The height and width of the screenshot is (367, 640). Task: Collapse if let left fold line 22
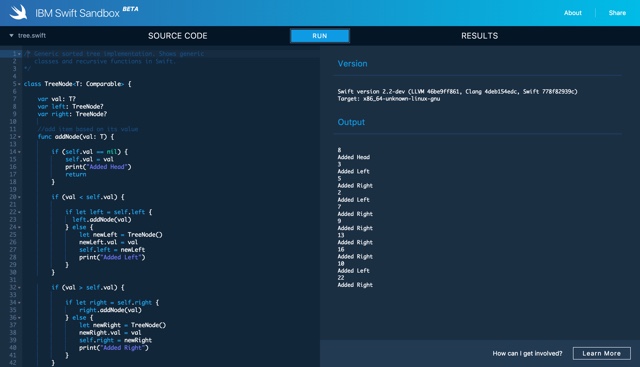tap(19, 212)
